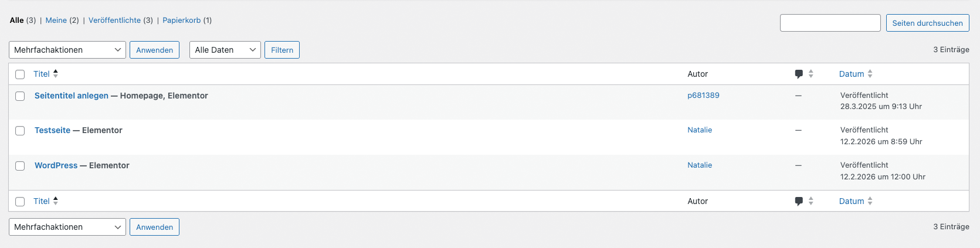
Task: Click the Seiten durchsuchen button
Action: pyautogui.click(x=928, y=23)
